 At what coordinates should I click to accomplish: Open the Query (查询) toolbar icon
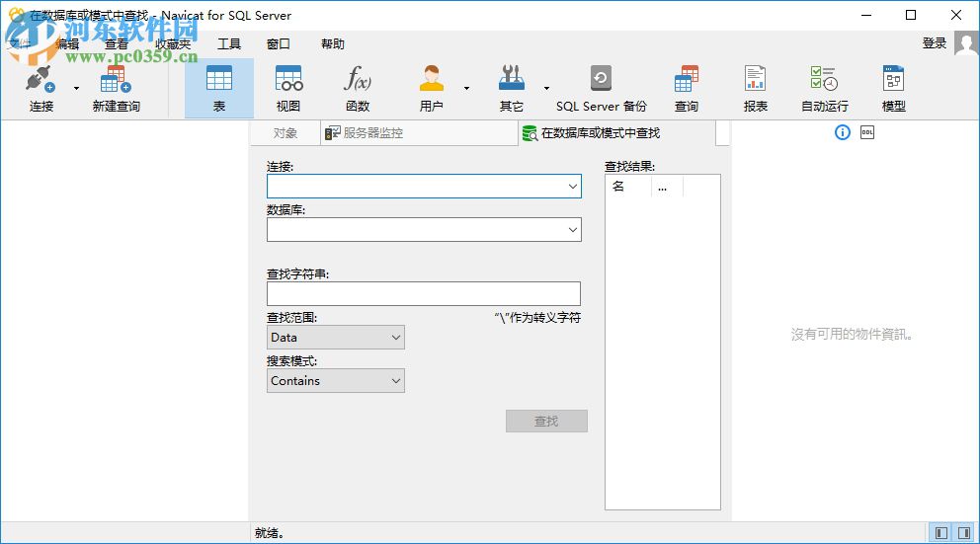pos(687,89)
